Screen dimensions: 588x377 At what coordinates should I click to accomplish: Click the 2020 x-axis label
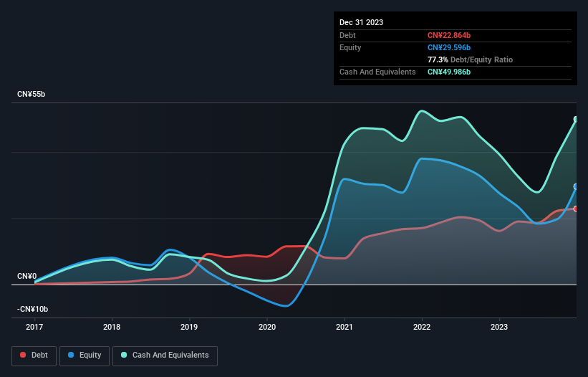click(267, 327)
